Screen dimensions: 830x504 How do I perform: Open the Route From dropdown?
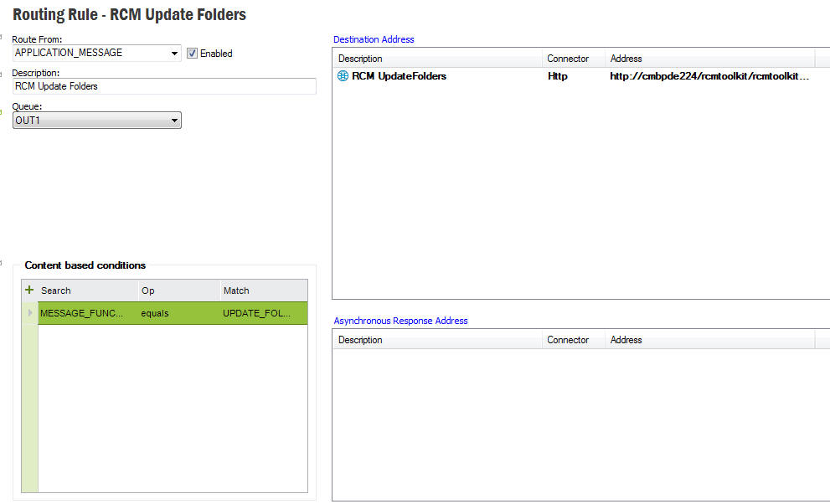click(x=174, y=53)
